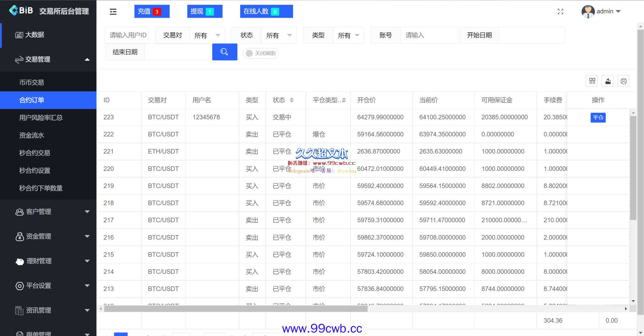Viewport: 644px width, 336px height.
Task: Collapse the 交易管理 menu section
Action: 87,59
